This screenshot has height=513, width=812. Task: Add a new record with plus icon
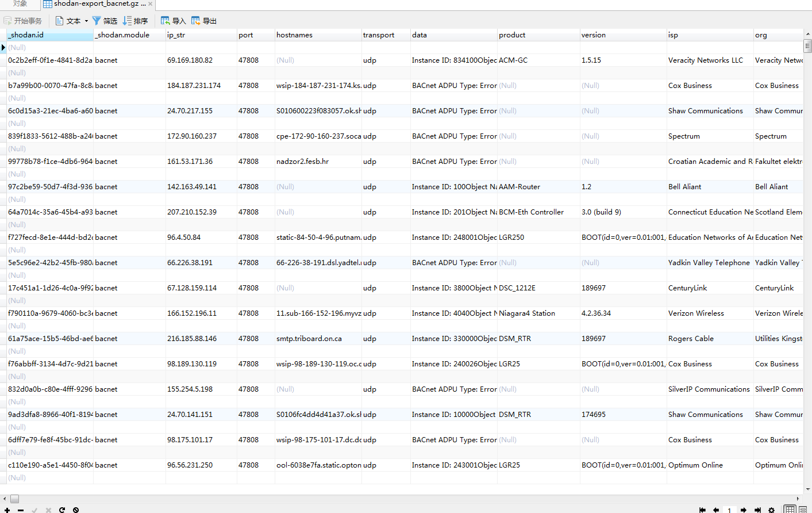click(7, 510)
